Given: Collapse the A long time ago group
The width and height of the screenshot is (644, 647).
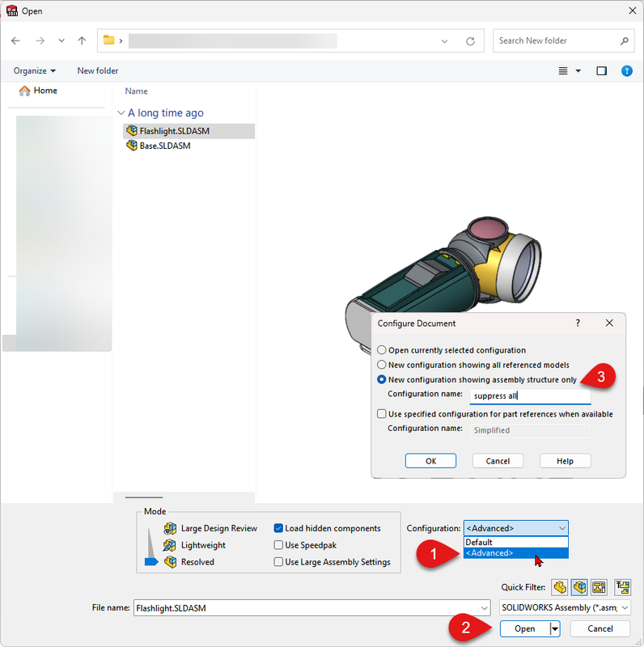Looking at the screenshot, I should tap(121, 112).
